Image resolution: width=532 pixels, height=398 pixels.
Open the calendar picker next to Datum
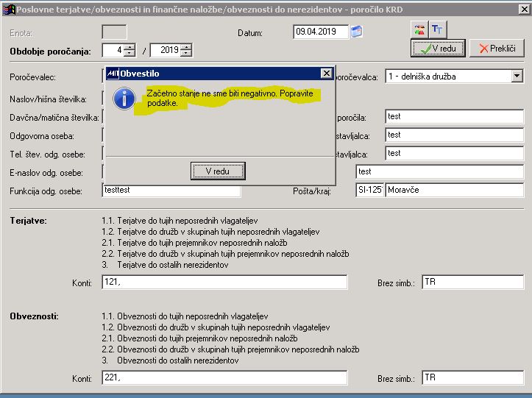pyautogui.click(x=356, y=32)
